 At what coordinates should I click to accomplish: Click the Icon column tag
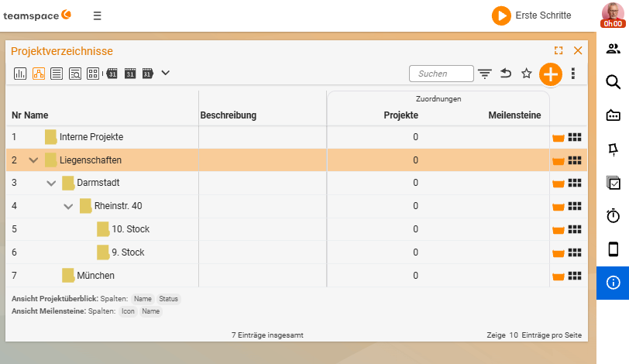point(128,311)
